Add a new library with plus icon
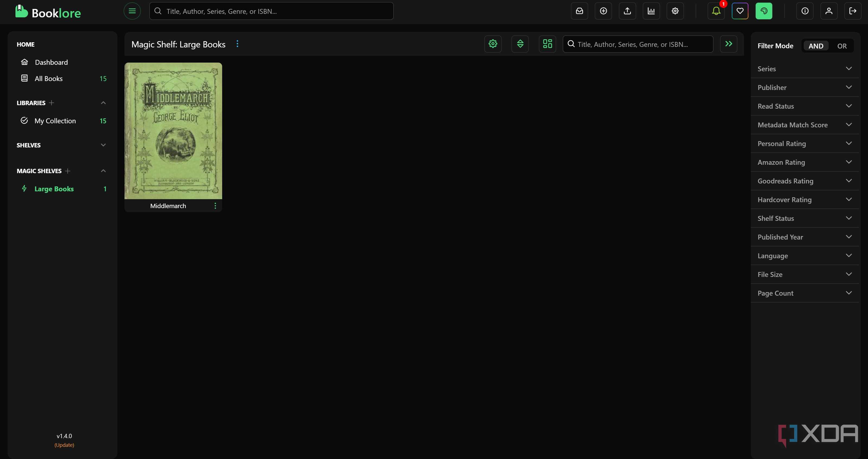This screenshot has height=459, width=868. pyautogui.click(x=51, y=103)
